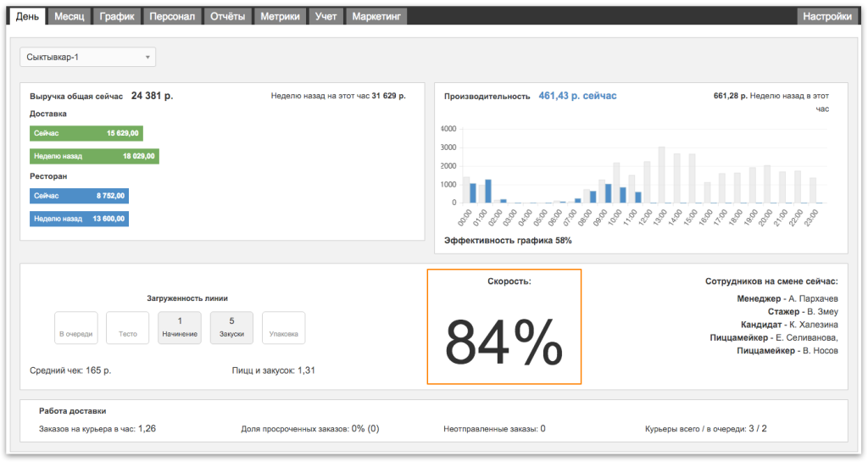Click the Средний чек: 165 р. text
This screenshot has width=868, height=462.
pos(70,370)
